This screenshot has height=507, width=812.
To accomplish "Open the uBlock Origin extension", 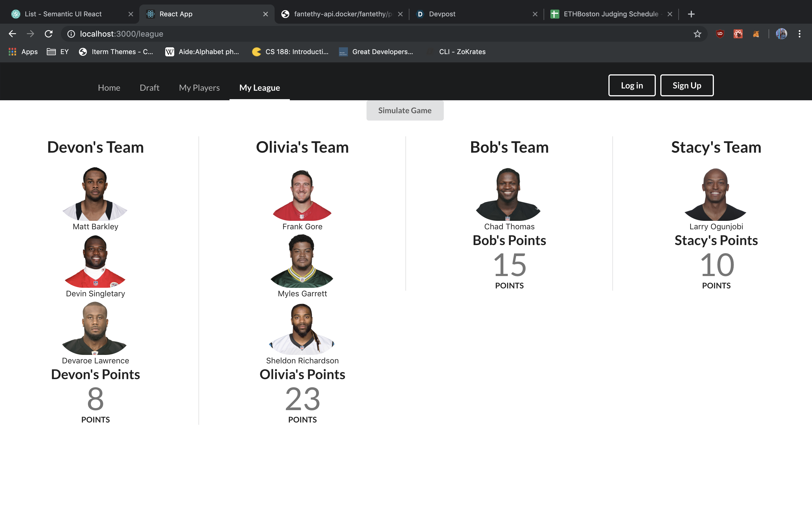I will coord(720,34).
